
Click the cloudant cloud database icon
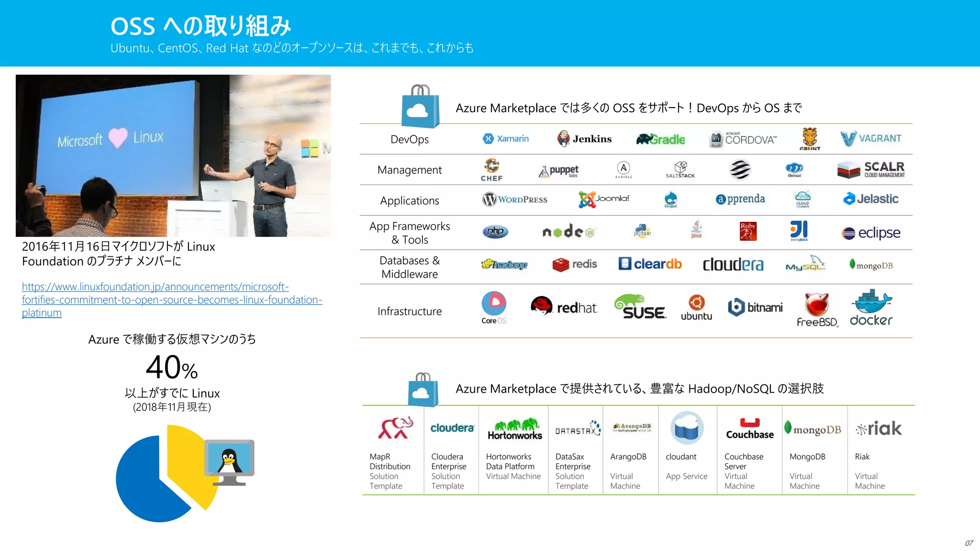click(x=687, y=428)
